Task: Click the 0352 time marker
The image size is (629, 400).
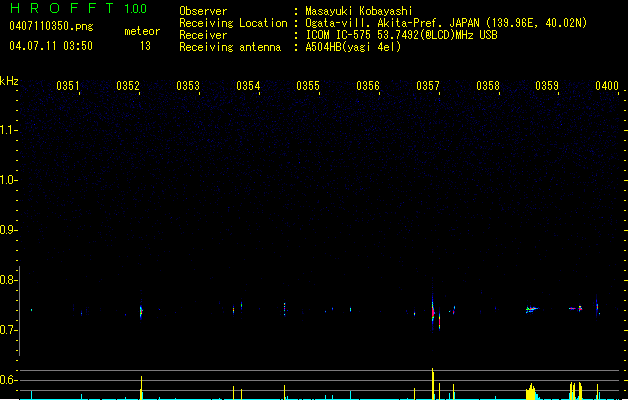Action: click(128, 86)
